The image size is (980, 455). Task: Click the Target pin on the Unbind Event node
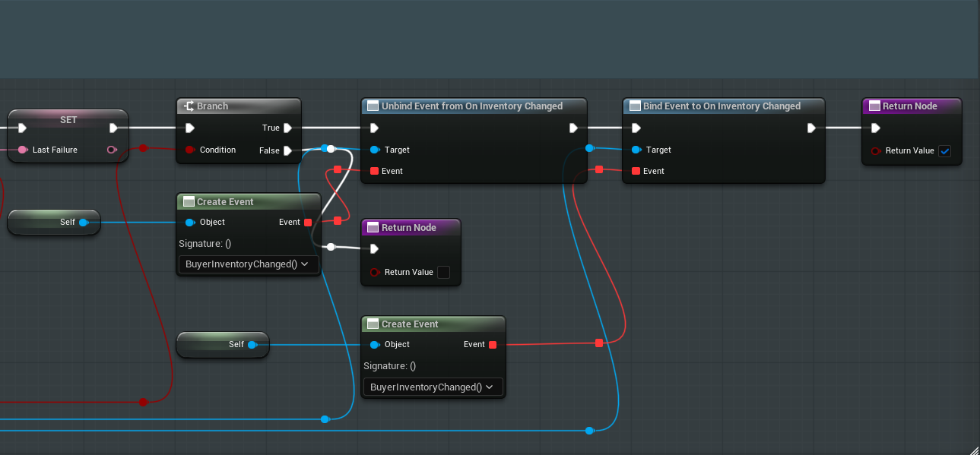coord(374,150)
